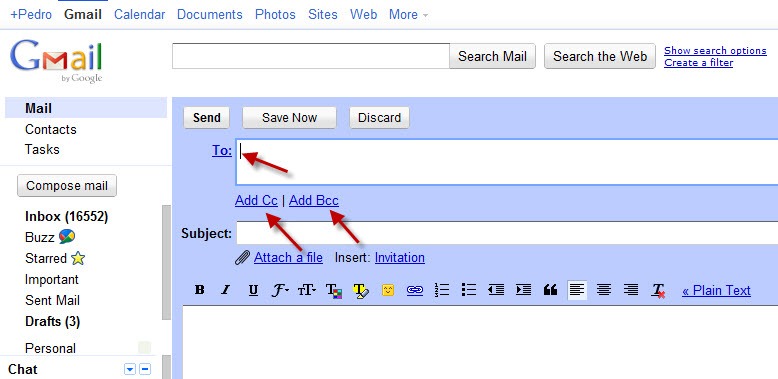
Task: Toggle bold formatting in the toolbar
Action: (x=199, y=290)
